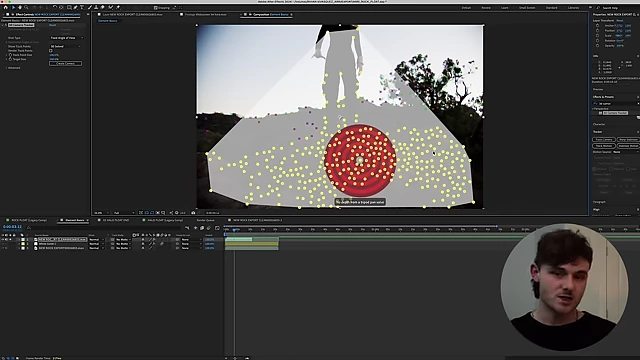Open viewer resolution Full dropdown
Image resolution: width=640 pixels, height=360 pixels.
pos(124,213)
